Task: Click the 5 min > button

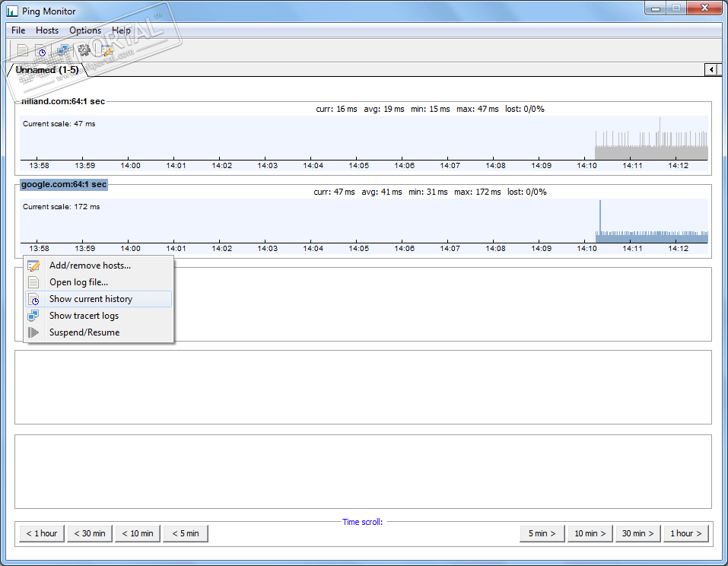Action: coord(542,533)
